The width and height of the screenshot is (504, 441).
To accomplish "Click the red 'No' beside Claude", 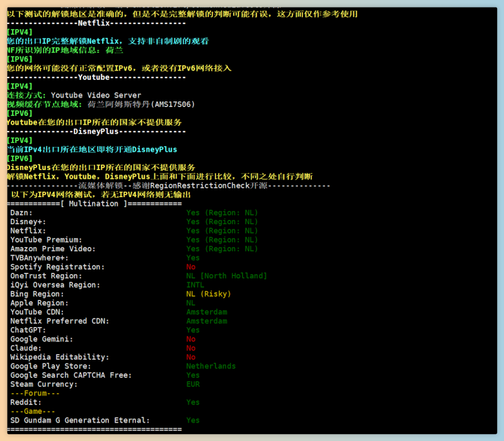I will tap(191, 348).
